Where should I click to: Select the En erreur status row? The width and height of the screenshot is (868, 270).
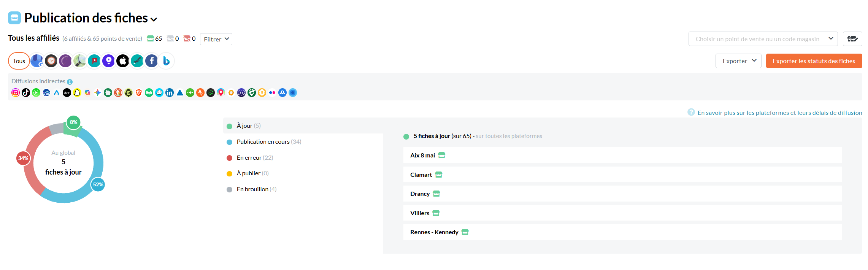click(303, 157)
